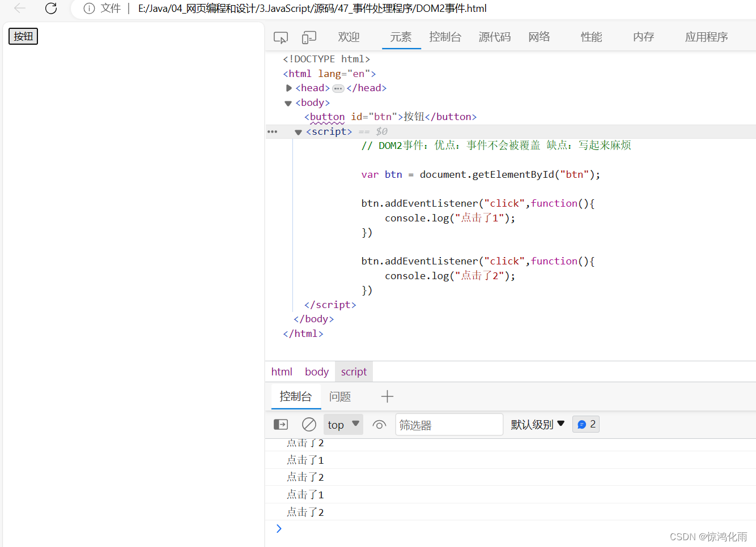Click the address bar URL text
756x547 pixels.
[x=312, y=8]
